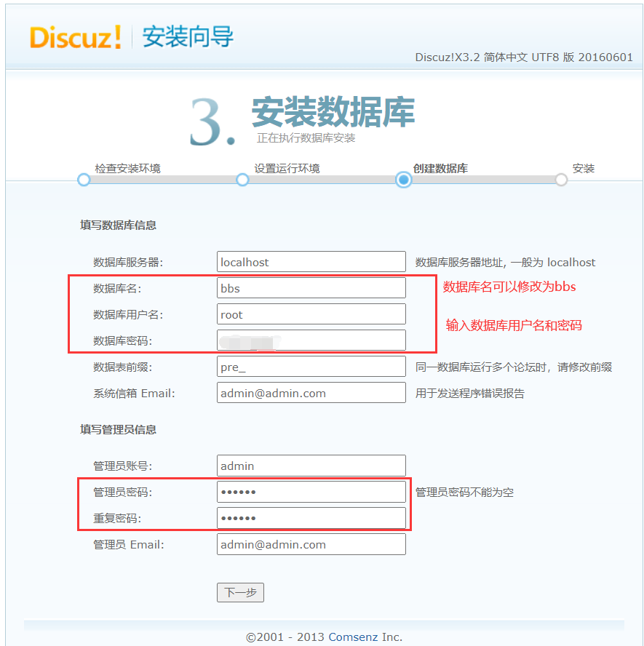Image resolution: width=644 pixels, height=646 pixels.
Task: Click the hint 用于发送程序错误报告
Action: click(469, 394)
